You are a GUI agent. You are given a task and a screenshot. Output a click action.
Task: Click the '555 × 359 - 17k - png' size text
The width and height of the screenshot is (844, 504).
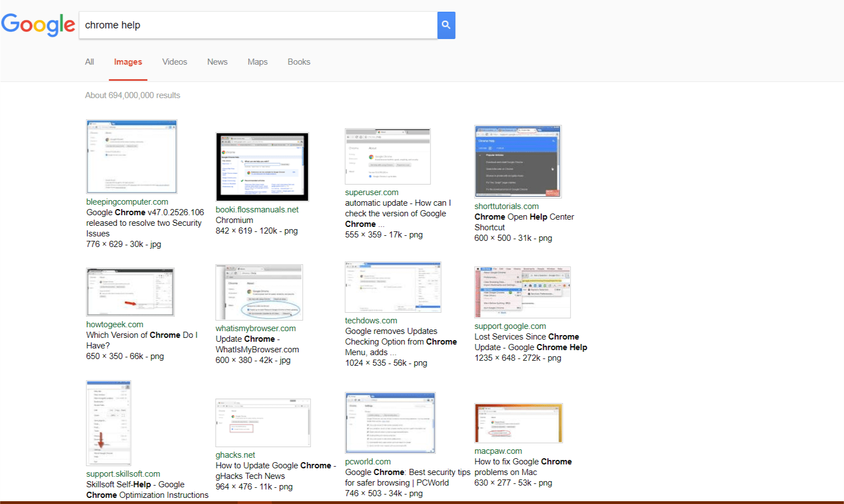[x=384, y=235]
